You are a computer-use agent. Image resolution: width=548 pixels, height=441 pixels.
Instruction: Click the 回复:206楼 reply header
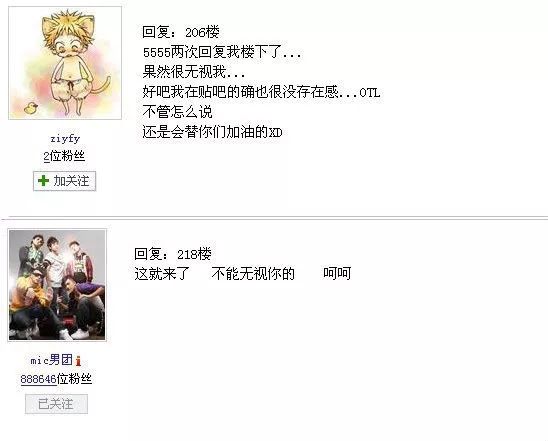[181, 32]
